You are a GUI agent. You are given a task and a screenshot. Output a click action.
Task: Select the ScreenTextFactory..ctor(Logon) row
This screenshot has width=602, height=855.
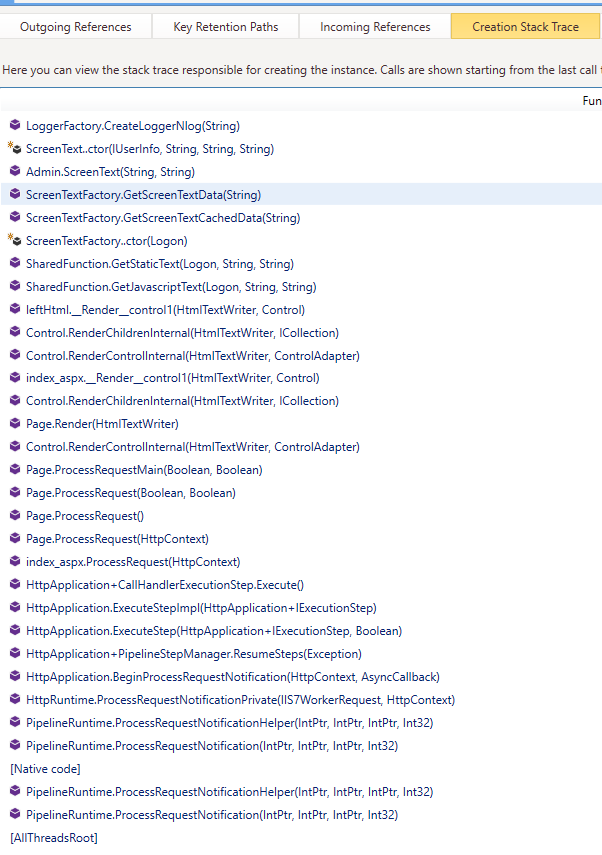[301, 240]
